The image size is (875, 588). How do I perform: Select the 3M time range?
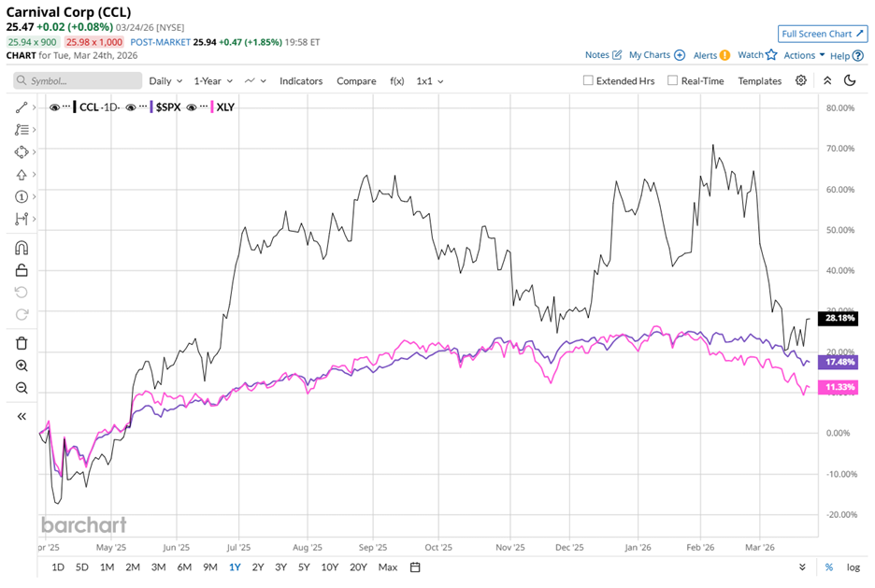(159, 567)
